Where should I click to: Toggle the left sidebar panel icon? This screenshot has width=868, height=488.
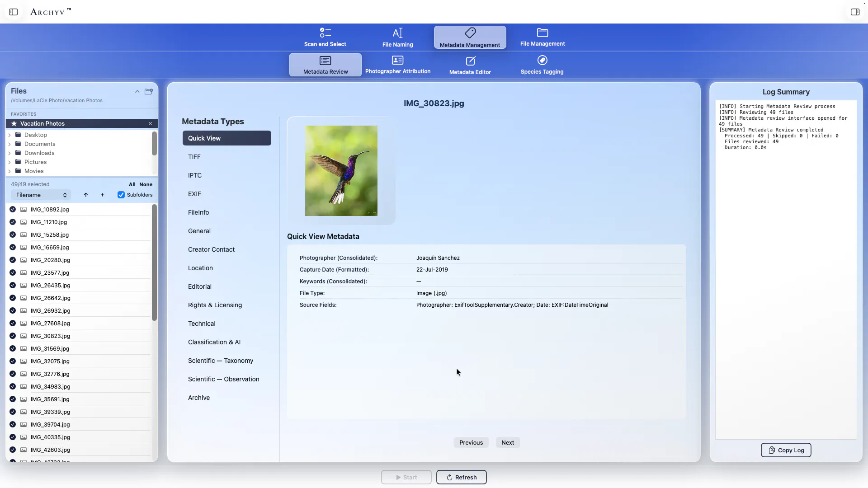(x=14, y=12)
